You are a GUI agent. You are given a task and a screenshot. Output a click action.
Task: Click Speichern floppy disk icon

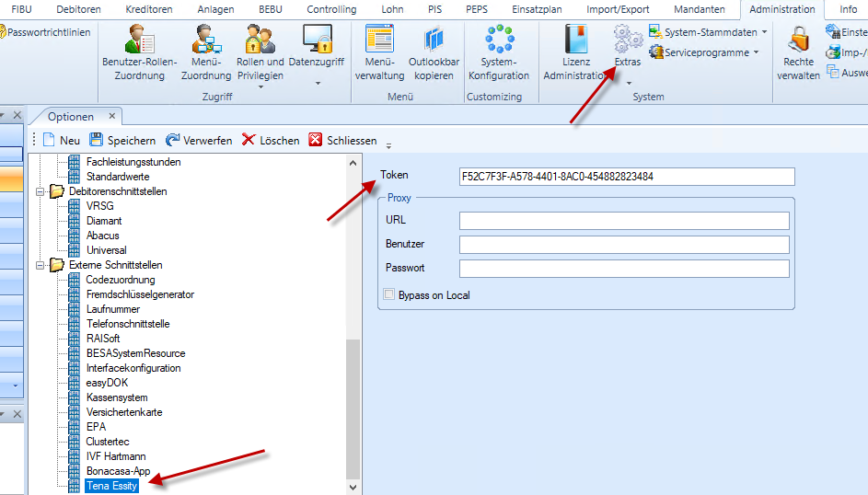(x=97, y=140)
